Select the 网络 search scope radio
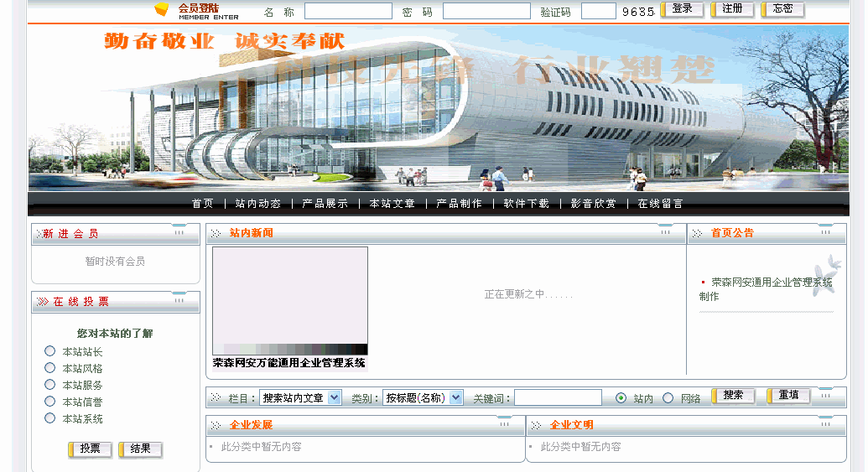The image size is (868, 472). click(x=668, y=398)
